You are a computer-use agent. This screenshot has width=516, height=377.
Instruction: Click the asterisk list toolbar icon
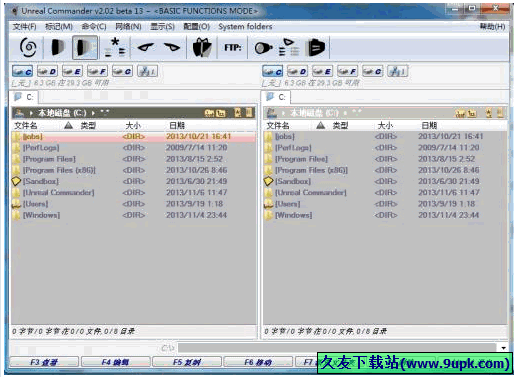[115, 47]
